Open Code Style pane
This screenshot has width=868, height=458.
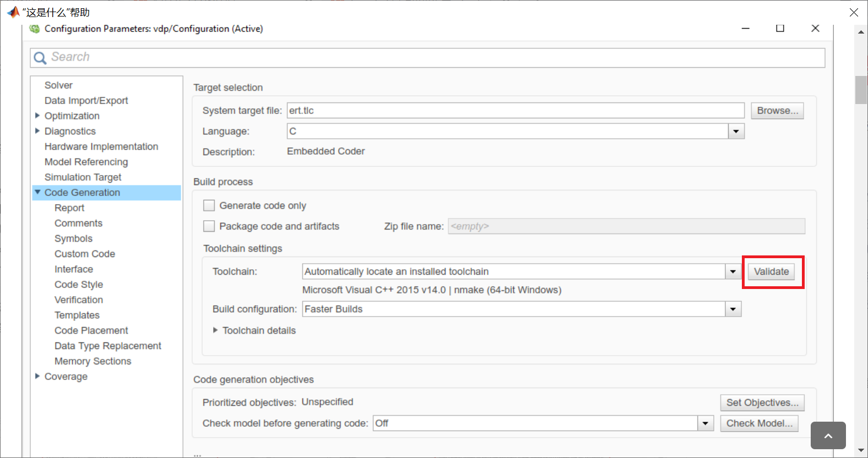click(79, 285)
